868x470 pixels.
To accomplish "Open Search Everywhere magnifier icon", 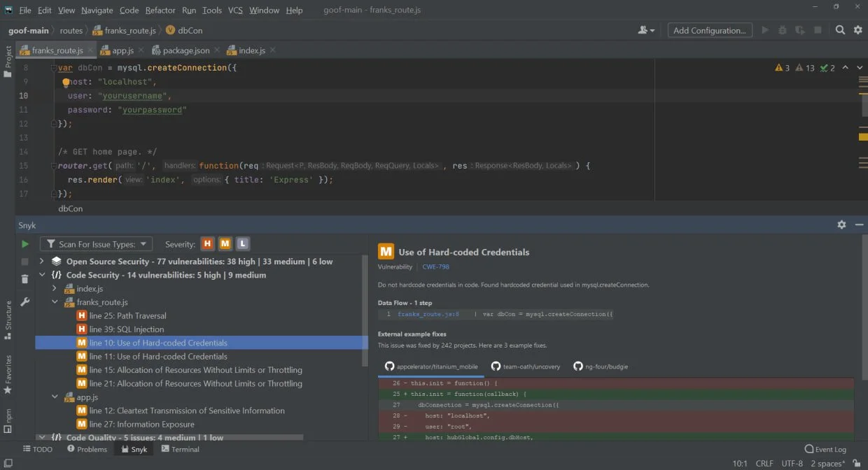I will pyautogui.click(x=841, y=30).
